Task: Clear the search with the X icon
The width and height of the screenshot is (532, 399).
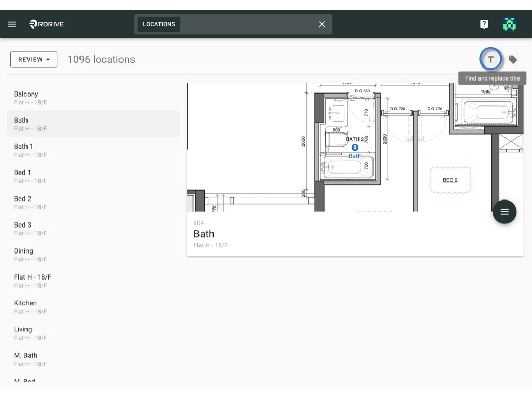Action: coord(322,24)
